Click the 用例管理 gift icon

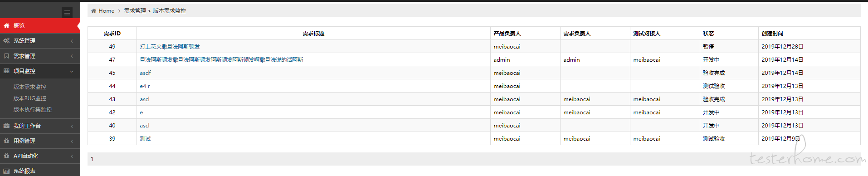pos(6,141)
